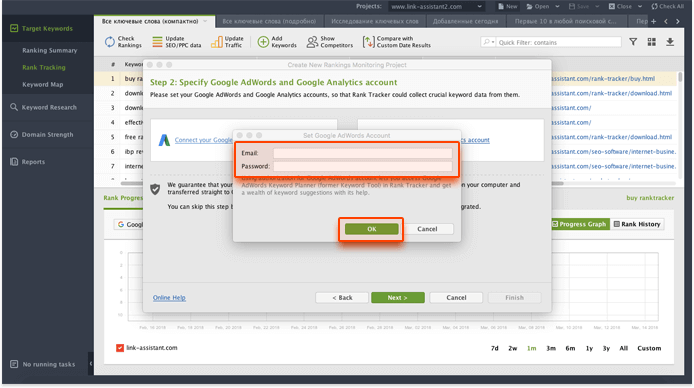Click the filter funnel icon
694x388 pixels.
[x=633, y=42]
